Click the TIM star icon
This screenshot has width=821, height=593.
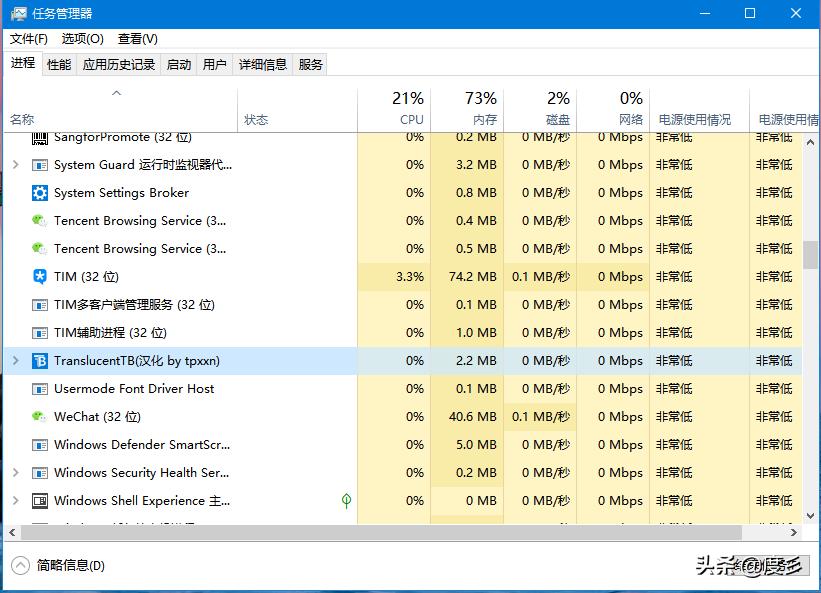click(x=40, y=276)
